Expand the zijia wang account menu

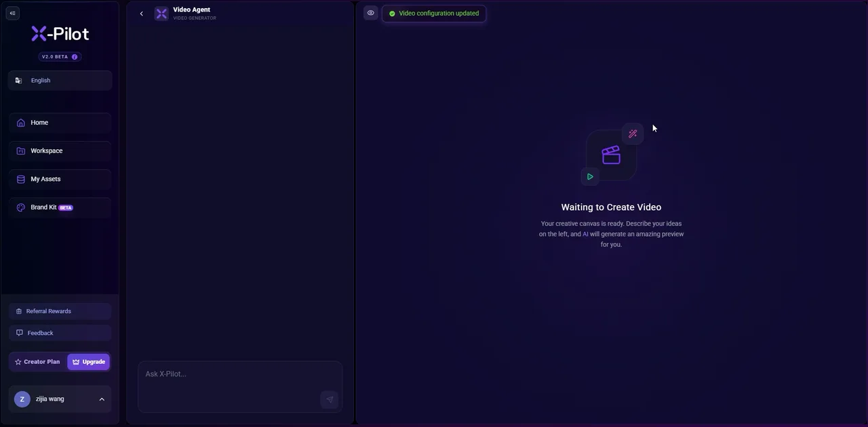(x=60, y=399)
